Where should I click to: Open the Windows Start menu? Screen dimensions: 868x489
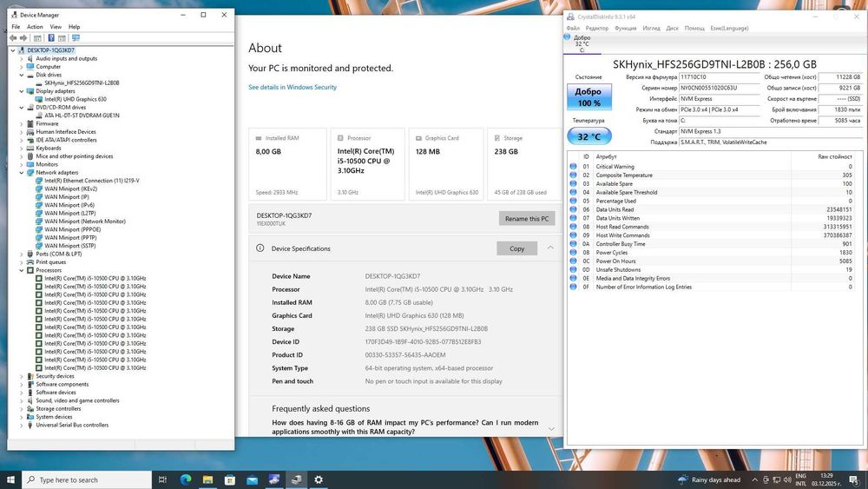(10, 479)
